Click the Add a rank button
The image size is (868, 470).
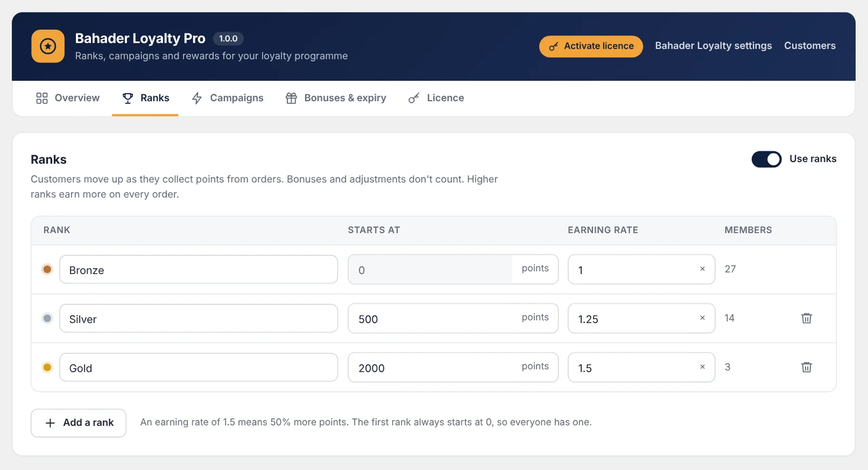pos(79,423)
